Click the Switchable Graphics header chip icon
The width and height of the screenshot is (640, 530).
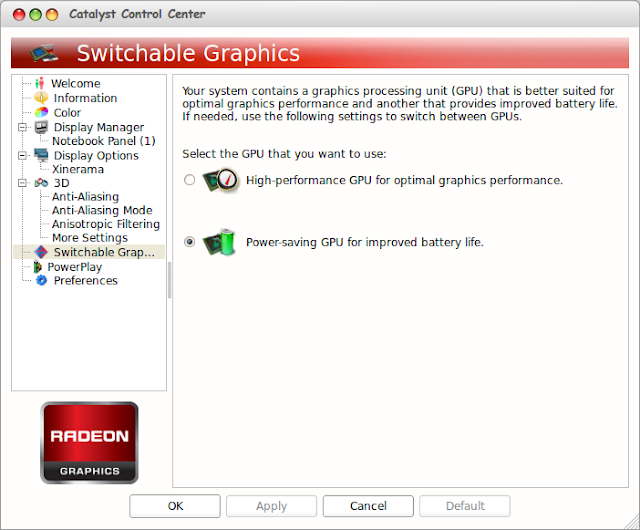coord(44,53)
